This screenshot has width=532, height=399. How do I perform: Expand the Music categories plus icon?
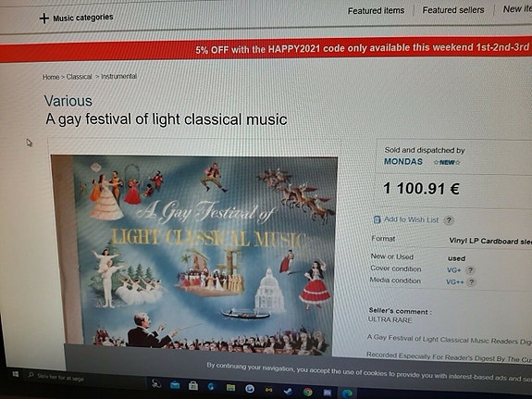[x=43, y=18]
